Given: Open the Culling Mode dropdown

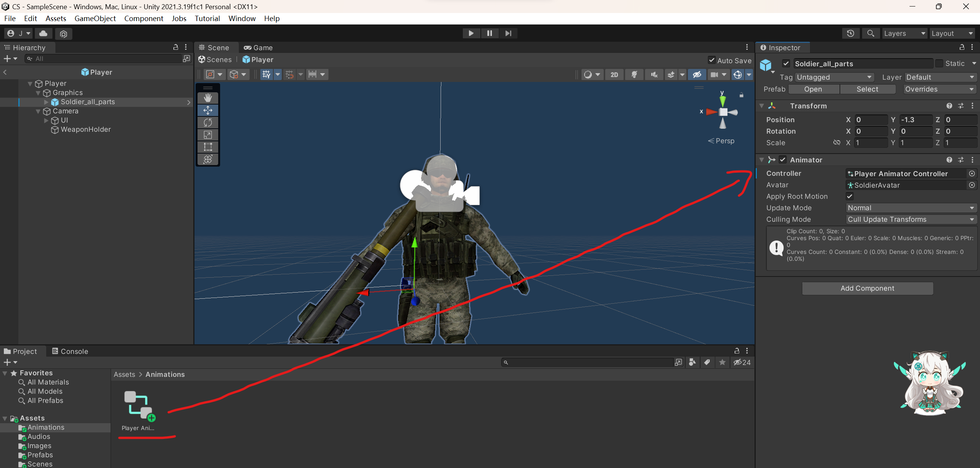Looking at the screenshot, I should [911, 219].
